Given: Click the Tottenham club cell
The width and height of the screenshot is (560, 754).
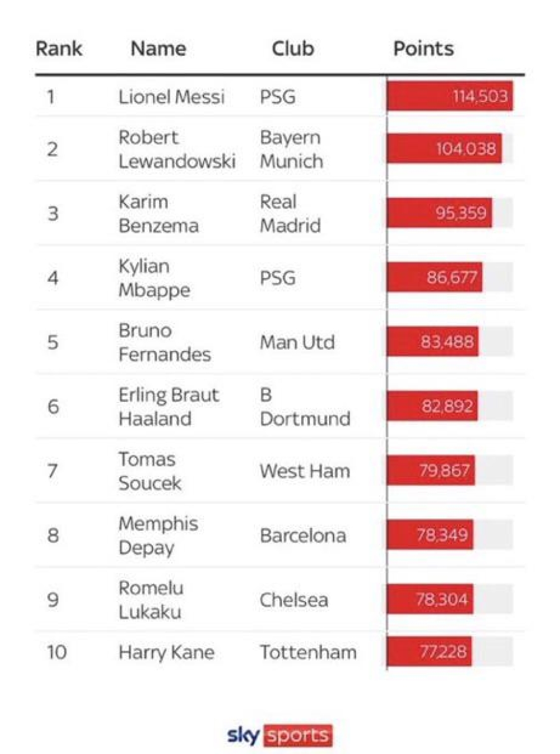Looking at the screenshot, I should [309, 653].
